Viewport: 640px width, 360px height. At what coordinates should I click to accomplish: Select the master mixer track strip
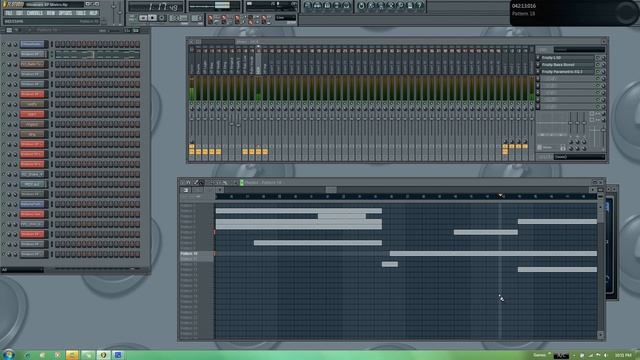coord(192,102)
